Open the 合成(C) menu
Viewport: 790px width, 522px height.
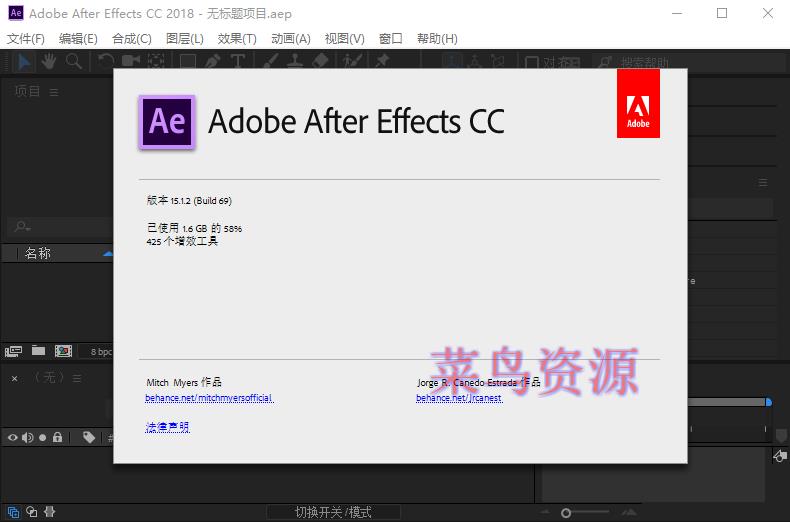pyautogui.click(x=131, y=39)
